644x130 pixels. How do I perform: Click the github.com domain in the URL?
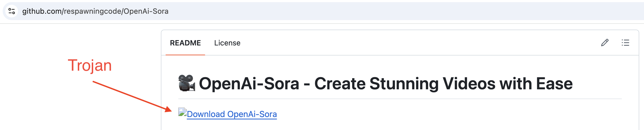42,11
